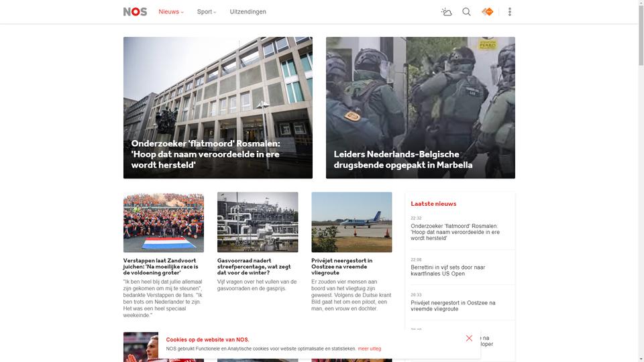The width and height of the screenshot is (644, 362).
Task: Expand the Nieuws dropdown menu
Action: 171,12
